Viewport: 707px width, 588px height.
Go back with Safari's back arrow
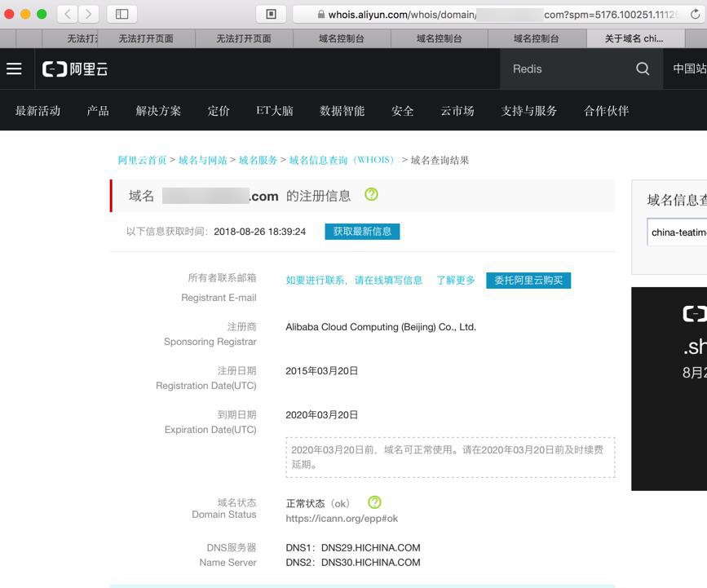tap(68, 14)
